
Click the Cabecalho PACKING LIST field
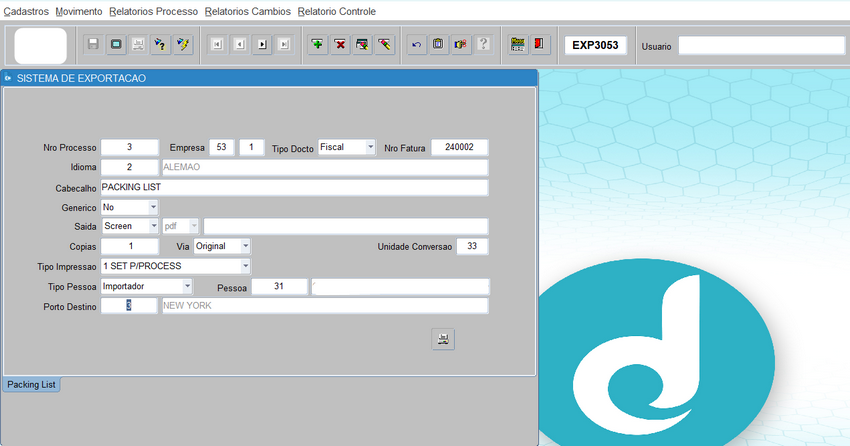pyautogui.click(x=294, y=188)
